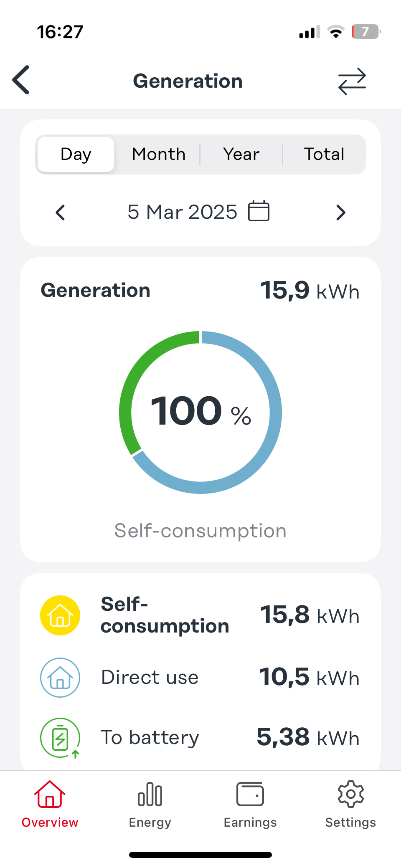Open the Settings gear tab
Image resolution: width=401 pixels, height=868 pixels.
click(x=350, y=804)
